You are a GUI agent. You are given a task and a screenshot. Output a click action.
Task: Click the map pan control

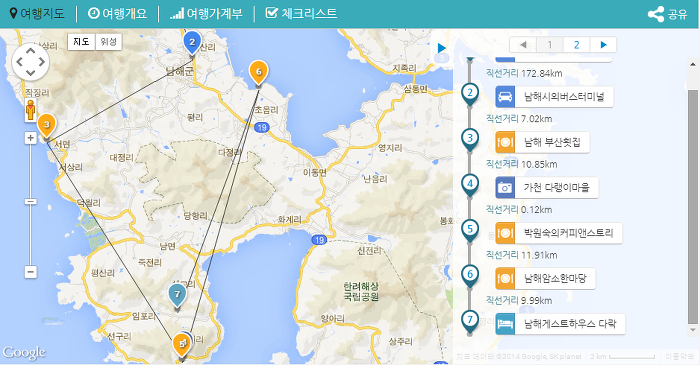(x=30, y=62)
